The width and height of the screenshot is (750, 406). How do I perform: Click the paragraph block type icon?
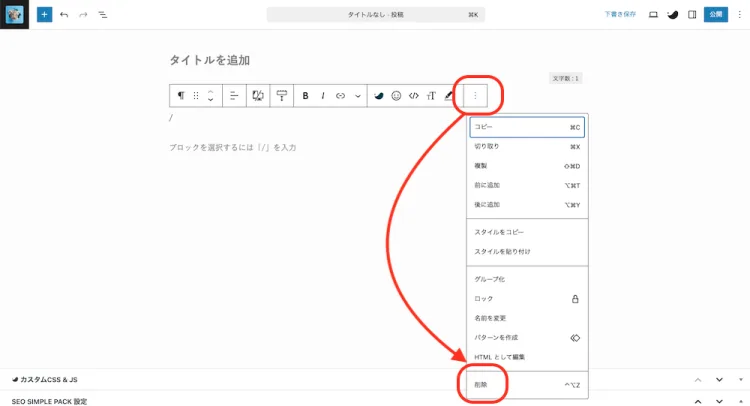pyautogui.click(x=181, y=96)
